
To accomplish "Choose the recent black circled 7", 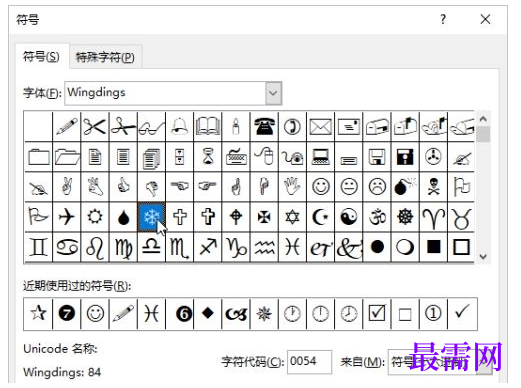I will [x=67, y=313].
